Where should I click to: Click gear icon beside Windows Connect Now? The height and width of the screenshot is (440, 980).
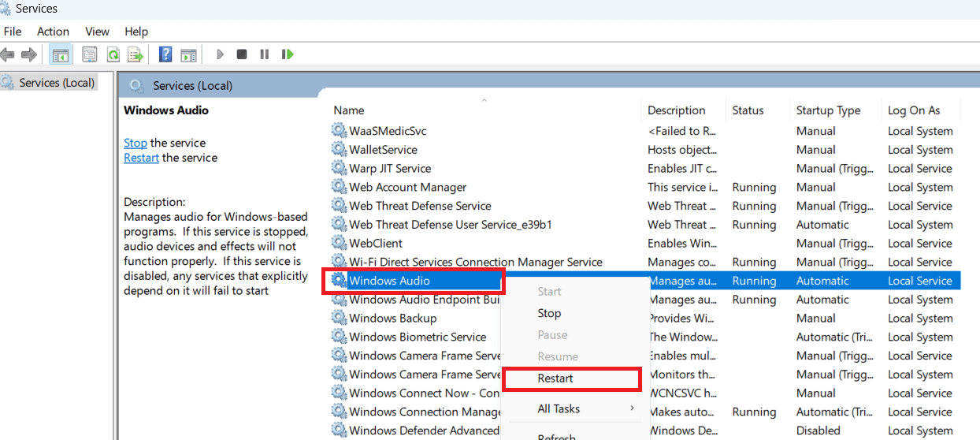pos(339,393)
